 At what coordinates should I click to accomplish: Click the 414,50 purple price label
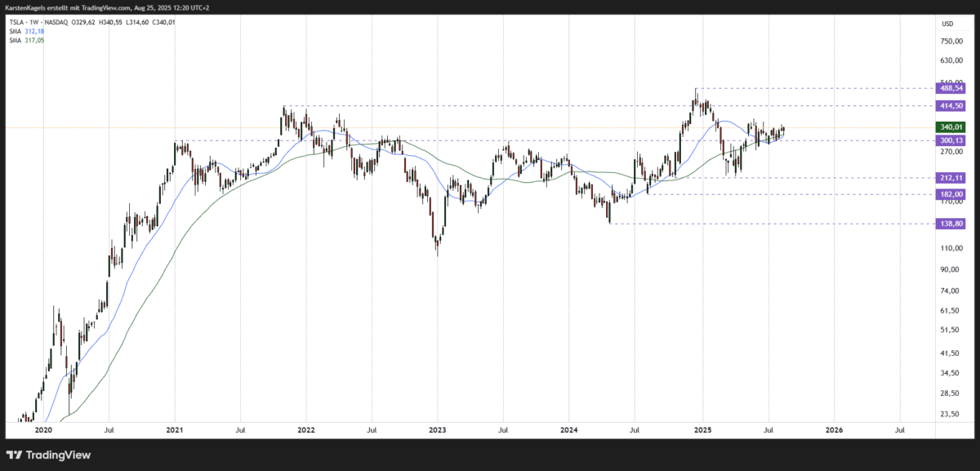[951, 106]
